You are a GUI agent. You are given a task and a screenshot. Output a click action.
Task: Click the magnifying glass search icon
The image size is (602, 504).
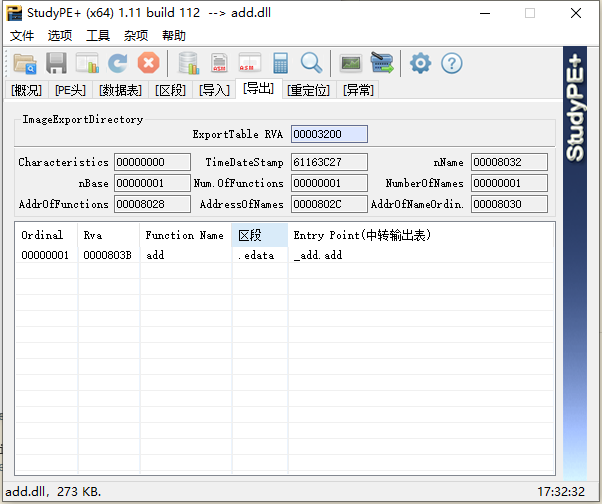pyautogui.click(x=311, y=63)
